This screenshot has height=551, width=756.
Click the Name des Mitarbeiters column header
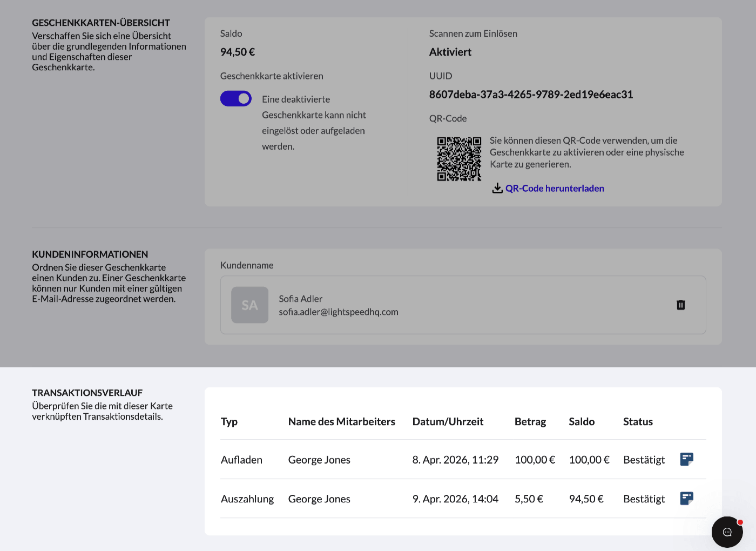click(x=342, y=421)
